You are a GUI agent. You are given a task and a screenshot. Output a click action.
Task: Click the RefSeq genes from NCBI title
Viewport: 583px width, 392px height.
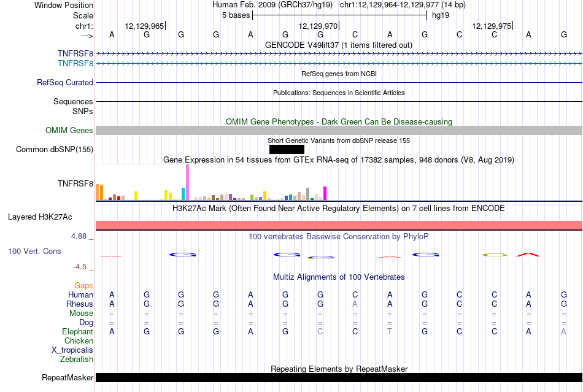339,74
